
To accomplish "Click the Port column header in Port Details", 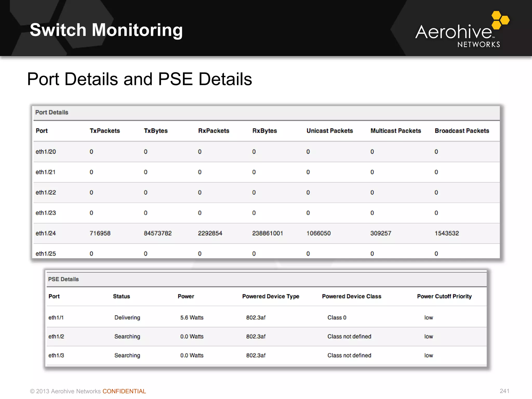I will [x=42, y=131].
